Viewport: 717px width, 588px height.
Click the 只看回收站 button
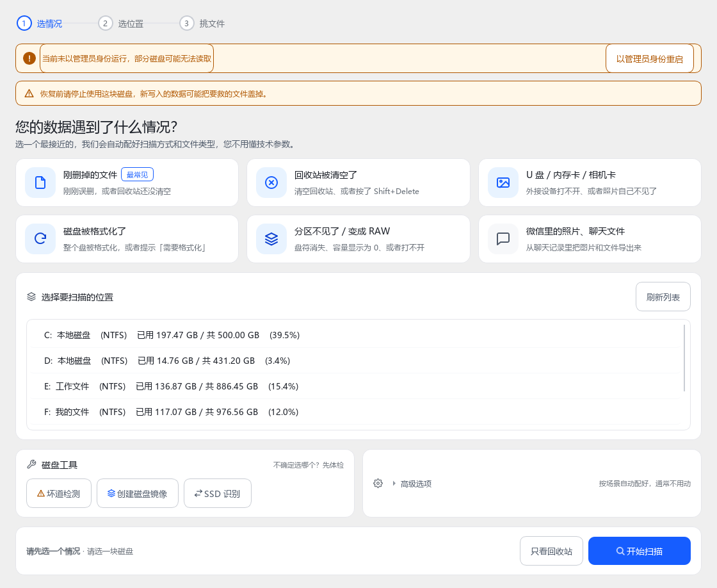(x=551, y=551)
